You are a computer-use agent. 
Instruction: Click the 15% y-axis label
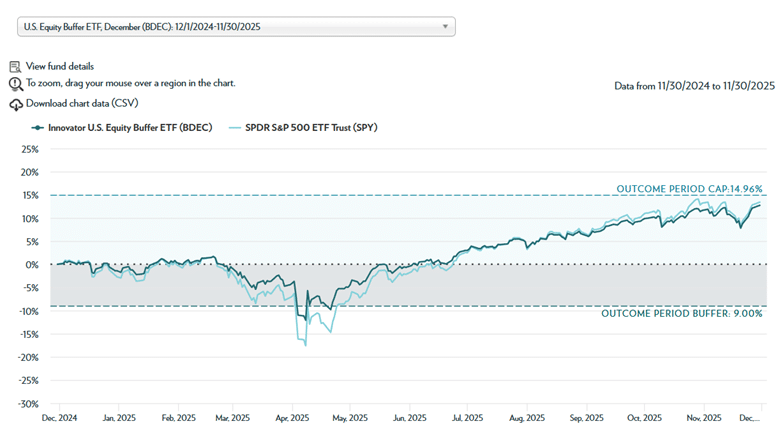pyautogui.click(x=30, y=196)
